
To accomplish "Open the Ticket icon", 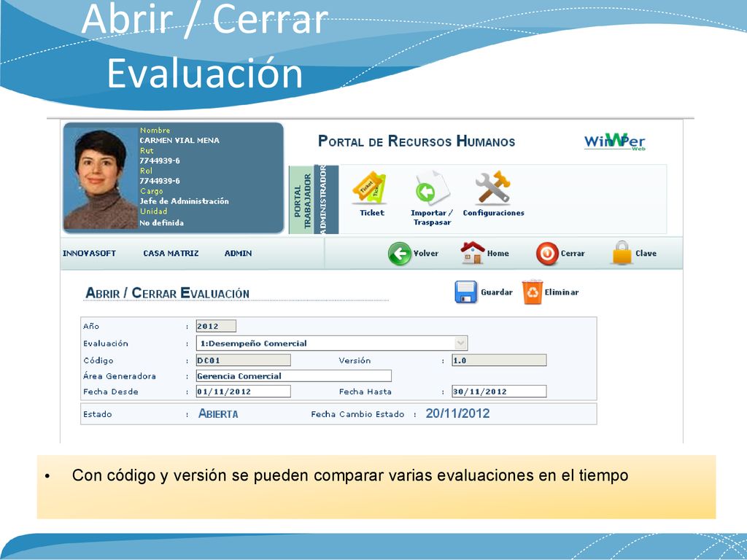I will pyautogui.click(x=369, y=188).
